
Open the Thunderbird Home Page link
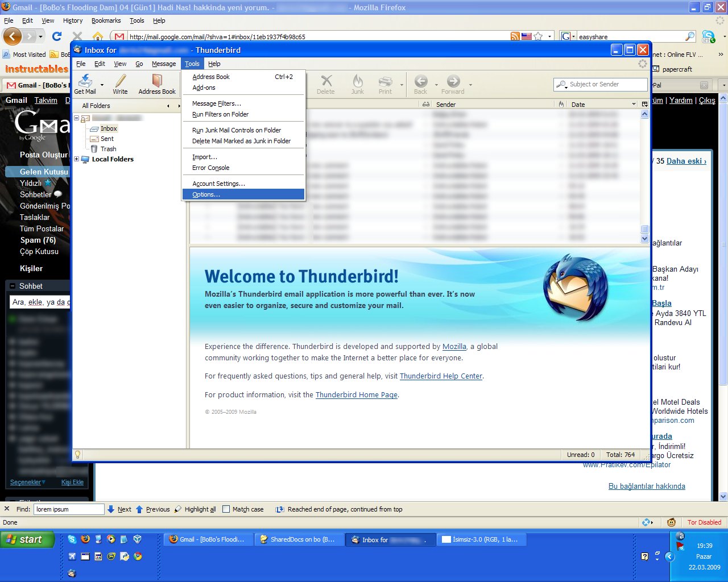pyautogui.click(x=357, y=395)
